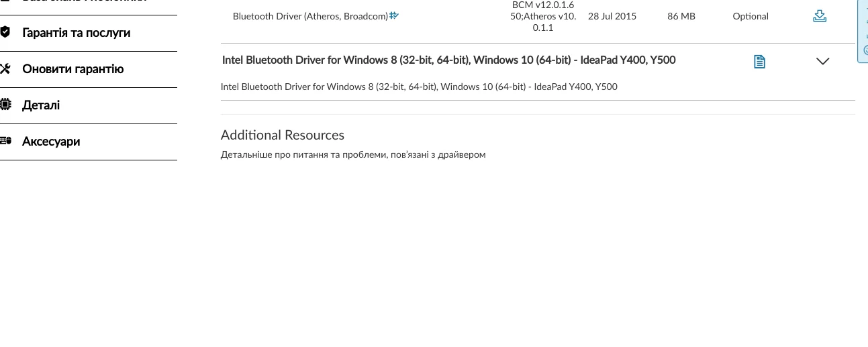868x347 pixels.
Task: Click the Intel Bluetooth Driver description text
Action: pyautogui.click(x=419, y=87)
